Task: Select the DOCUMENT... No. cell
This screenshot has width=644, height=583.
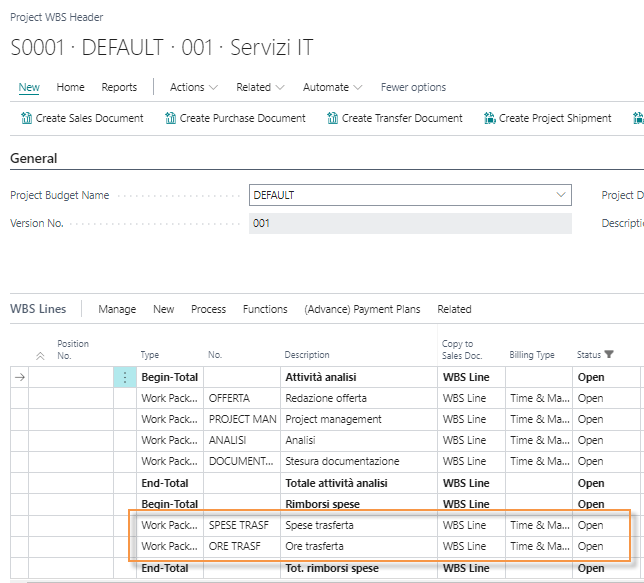Action: (x=242, y=461)
